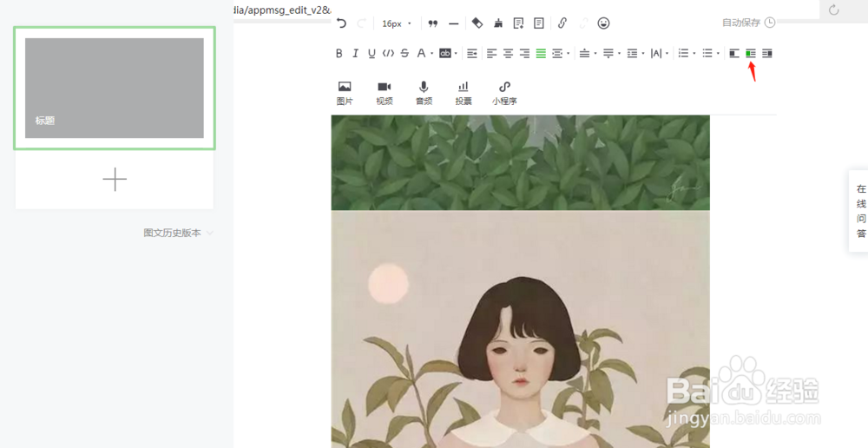Open the both-sides margin dropdown

tap(560, 53)
